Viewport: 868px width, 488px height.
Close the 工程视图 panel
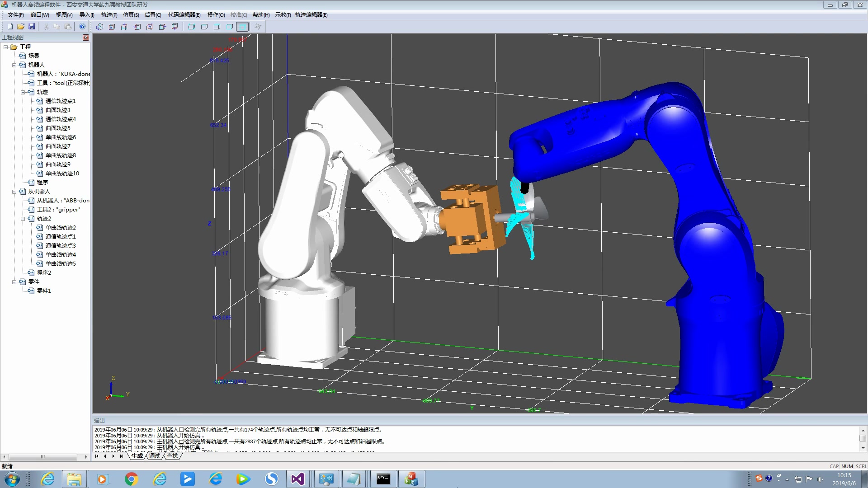click(85, 38)
